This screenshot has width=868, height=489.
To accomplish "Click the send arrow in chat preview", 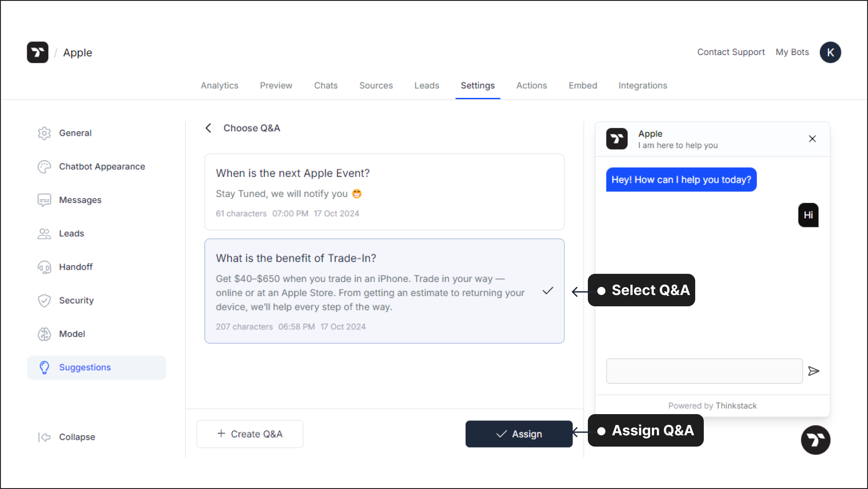I will 813,371.
